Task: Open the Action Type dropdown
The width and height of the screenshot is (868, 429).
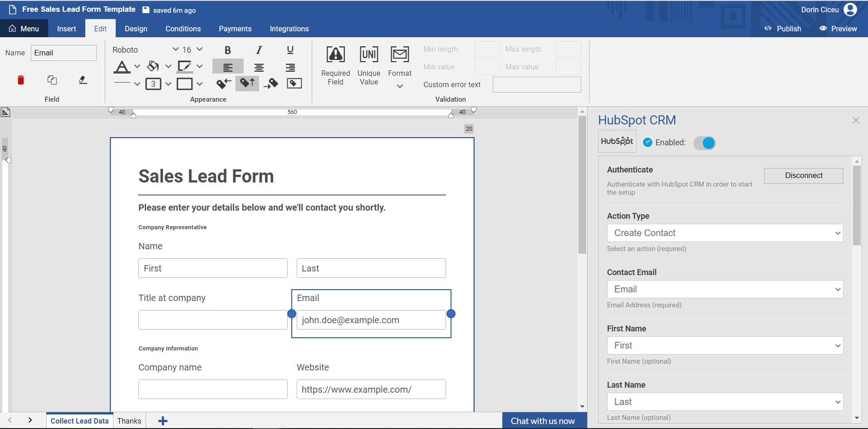Action: pyautogui.click(x=725, y=233)
